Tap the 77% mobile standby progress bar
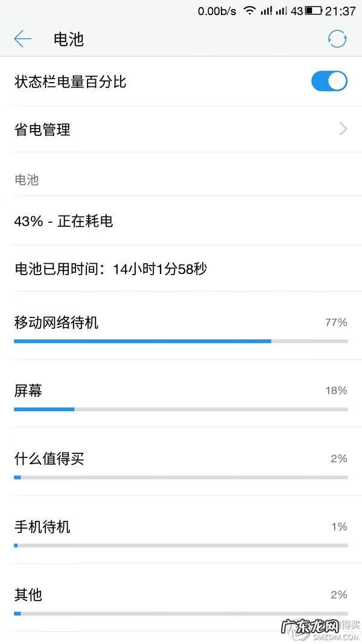This screenshot has width=362, height=644. [142, 341]
